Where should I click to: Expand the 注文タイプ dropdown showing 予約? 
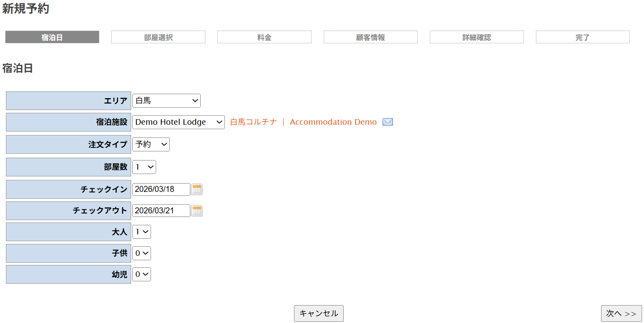(151, 145)
